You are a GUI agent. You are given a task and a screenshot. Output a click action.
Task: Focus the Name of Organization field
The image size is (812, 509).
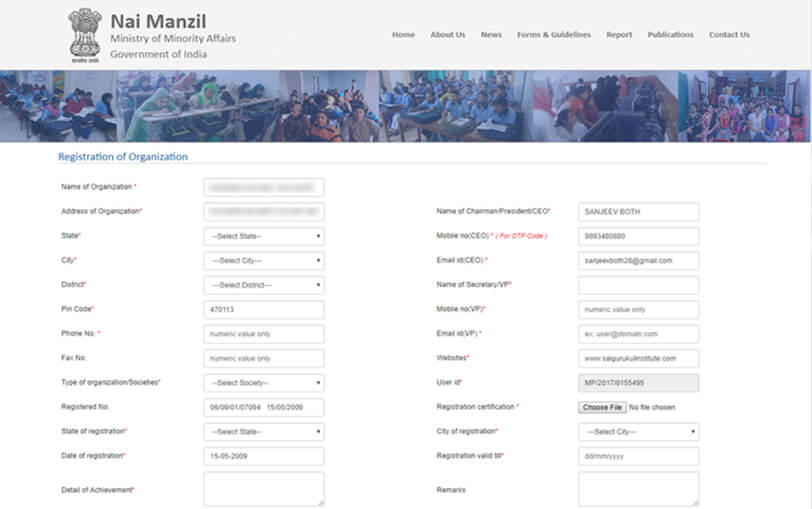(x=264, y=187)
